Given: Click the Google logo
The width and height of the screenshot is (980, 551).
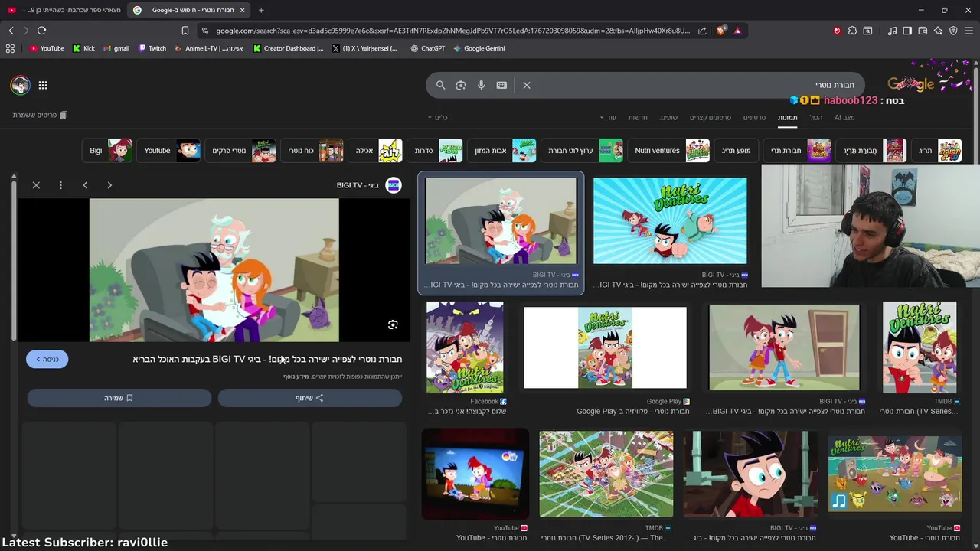Looking at the screenshot, I should click(x=911, y=83).
